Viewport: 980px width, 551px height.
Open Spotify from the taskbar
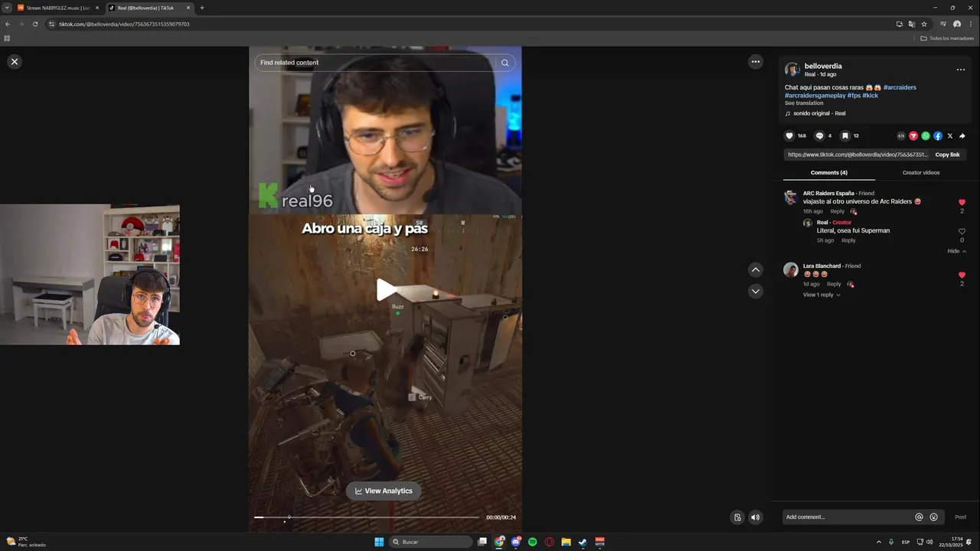[x=533, y=542]
